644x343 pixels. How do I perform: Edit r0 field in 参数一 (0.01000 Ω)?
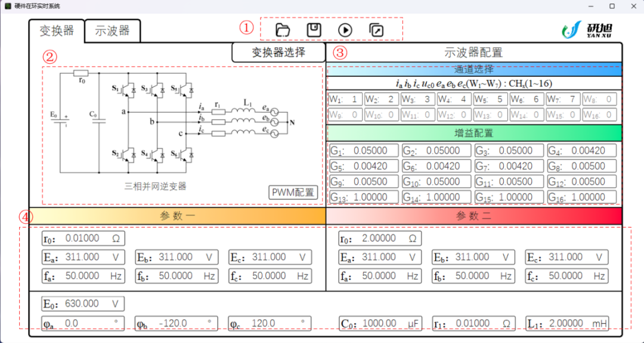pos(83,238)
